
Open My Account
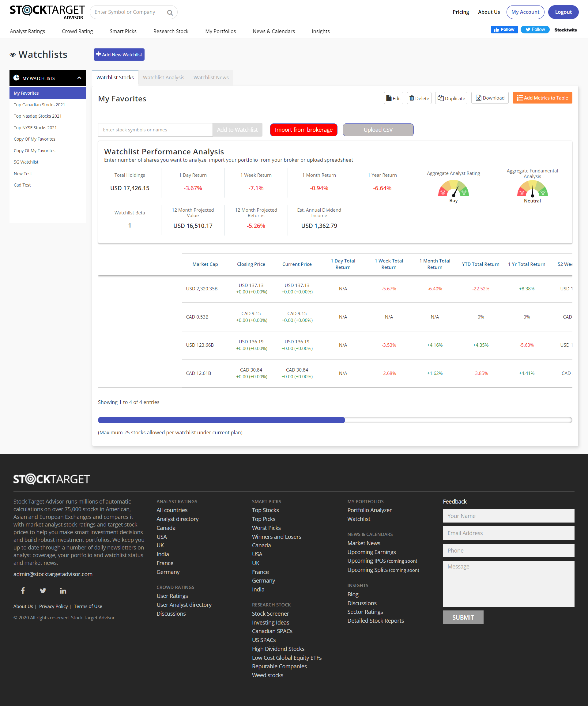pyautogui.click(x=525, y=12)
